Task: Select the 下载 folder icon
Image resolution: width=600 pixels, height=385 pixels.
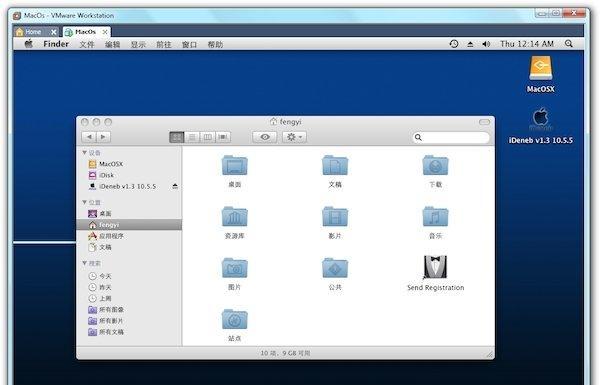Action: click(x=435, y=165)
